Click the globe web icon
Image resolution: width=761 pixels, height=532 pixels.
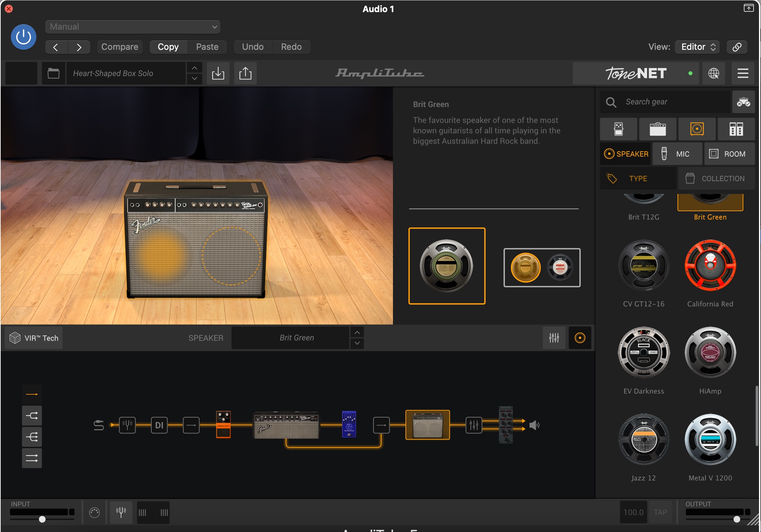point(713,73)
